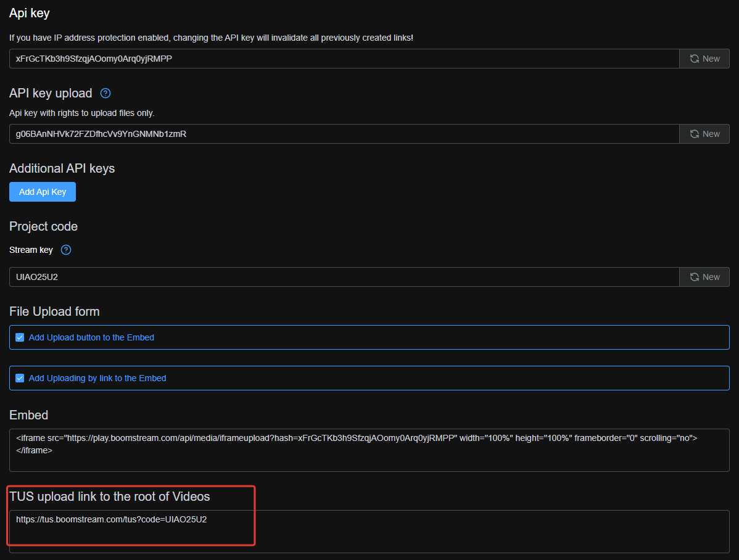The height and width of the screenshot is (560, 739).
Task: Click the 'Stream key' label
Action: pos(31,250)
